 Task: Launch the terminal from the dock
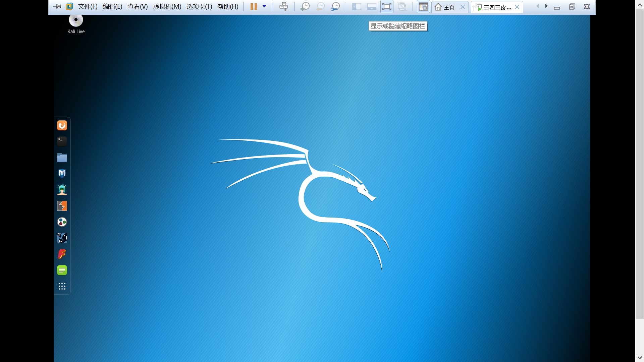click(62, 141)
